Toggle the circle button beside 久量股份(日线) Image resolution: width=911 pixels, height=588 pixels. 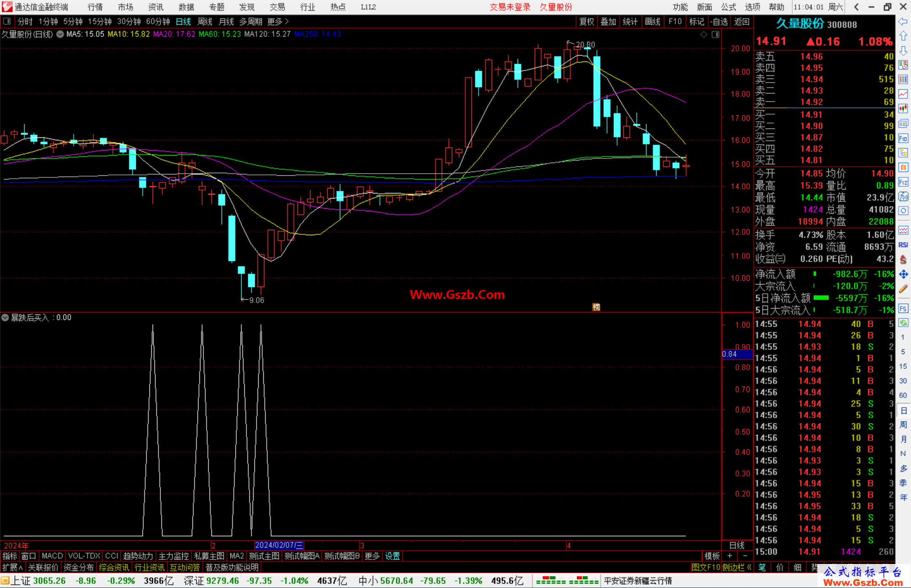pos(60,34)
